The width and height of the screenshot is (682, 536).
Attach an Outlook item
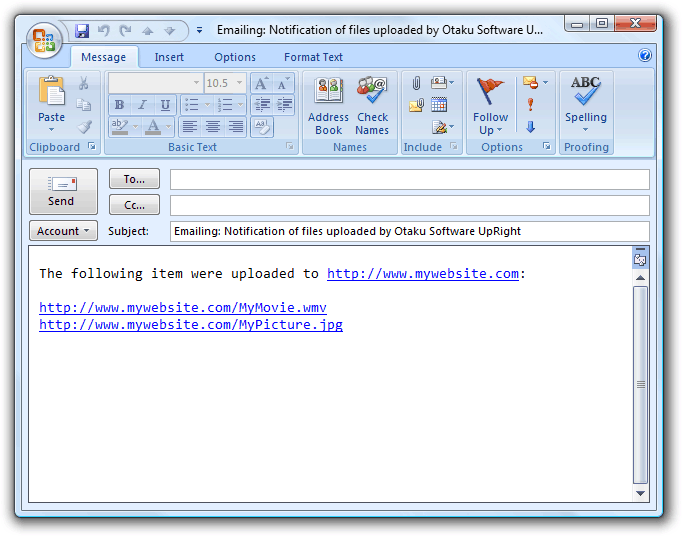(x=416, y=105)
